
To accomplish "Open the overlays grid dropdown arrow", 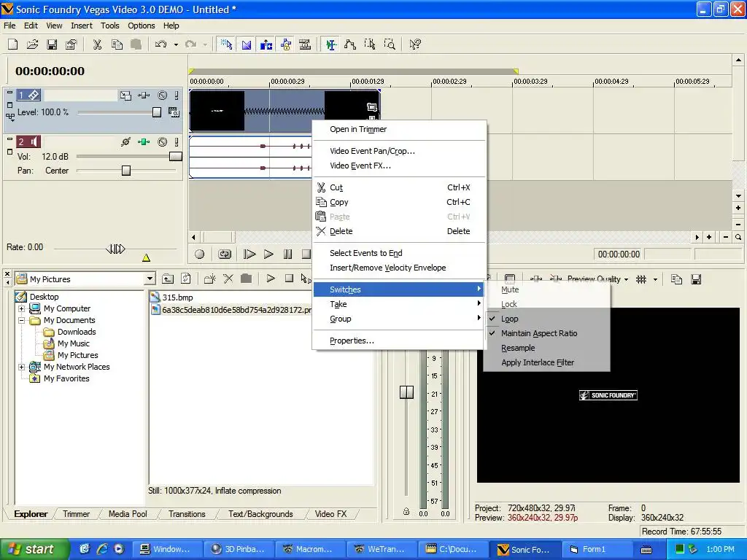I will click(655, 279).
